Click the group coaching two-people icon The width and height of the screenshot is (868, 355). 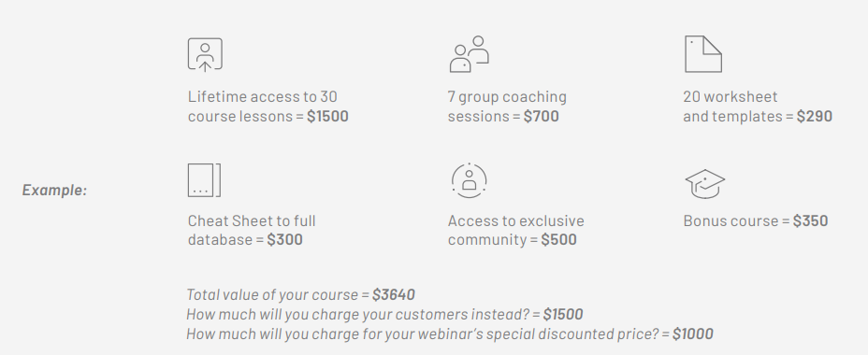point(469,54)
